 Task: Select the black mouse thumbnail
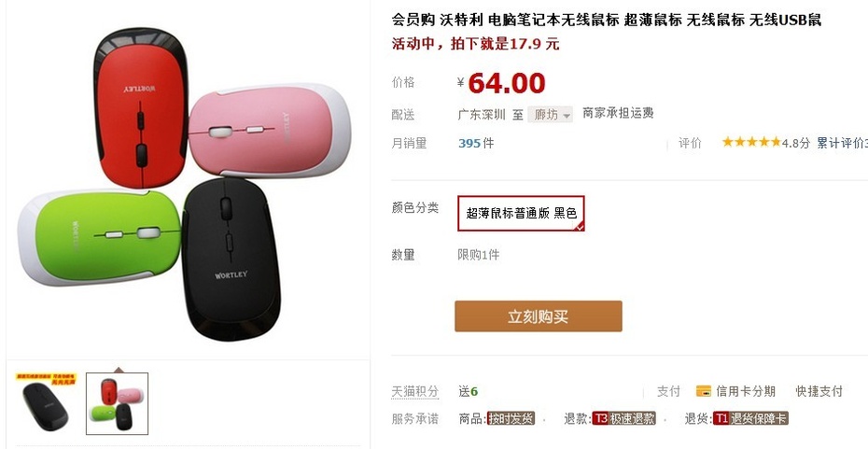[x=46, y=402]
